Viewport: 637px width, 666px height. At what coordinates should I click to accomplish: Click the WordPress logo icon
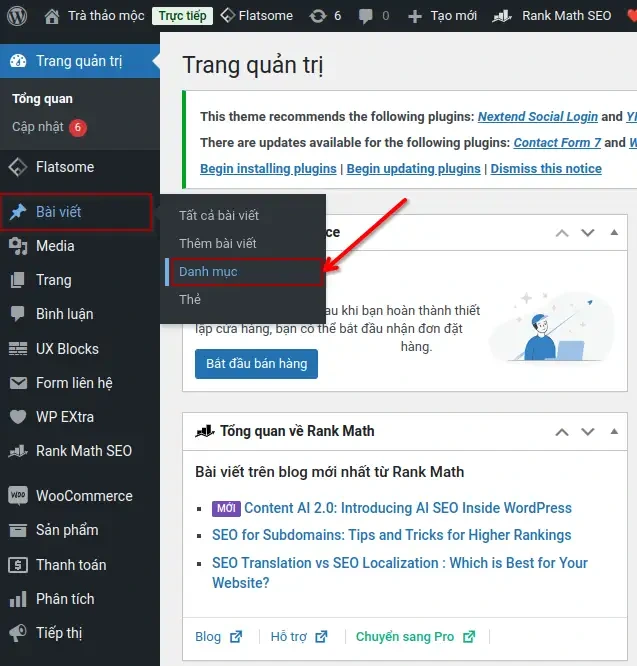pos(19,16)
